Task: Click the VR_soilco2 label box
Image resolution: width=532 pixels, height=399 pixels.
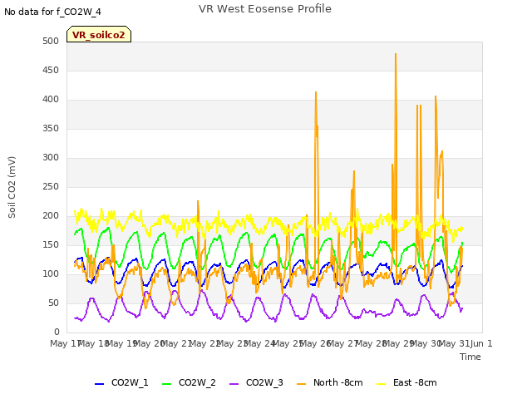Action: pyautogui.click(x=99, y=34)
